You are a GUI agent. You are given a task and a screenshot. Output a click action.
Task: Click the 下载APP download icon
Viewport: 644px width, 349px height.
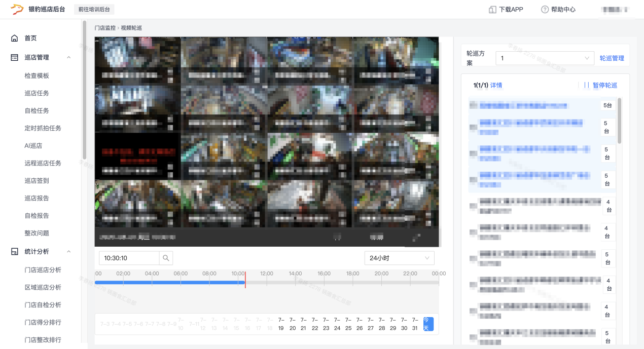[x=492, y=10]
